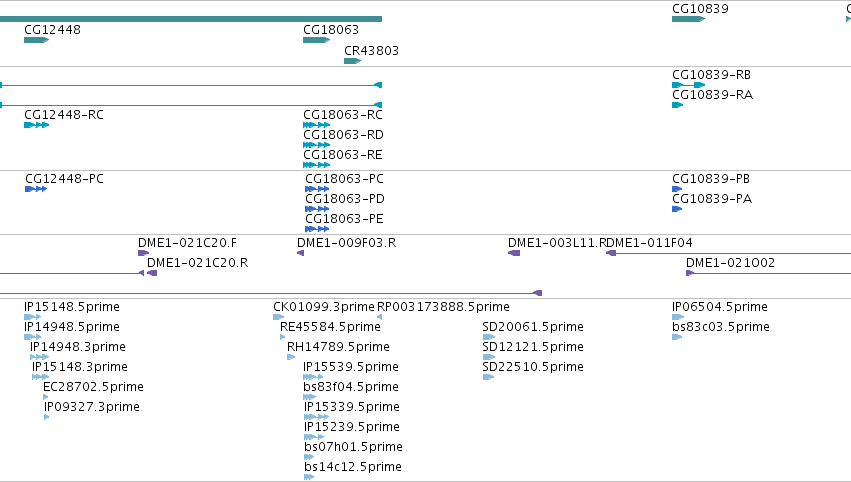Select the bs07h01.5prime EST label
This screenshot has height=482, width=851.
tap(353, 447)
